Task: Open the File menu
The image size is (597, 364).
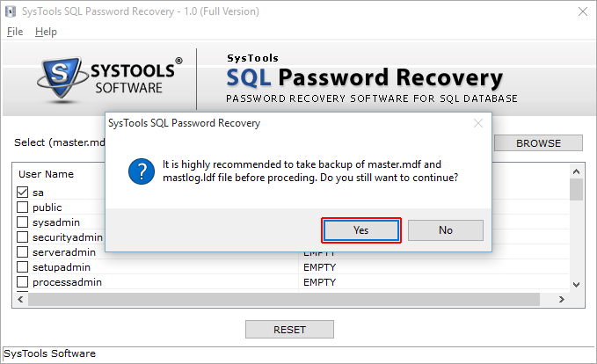Action: coord(15,32)
